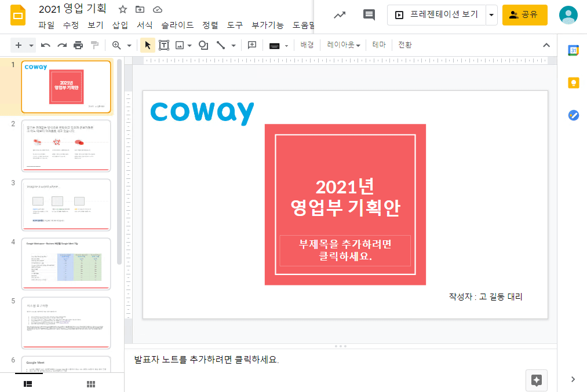The image size is (587, 392).
Task: Click the 프레젠테이션 보기 button
Action: tap(436, 15)
